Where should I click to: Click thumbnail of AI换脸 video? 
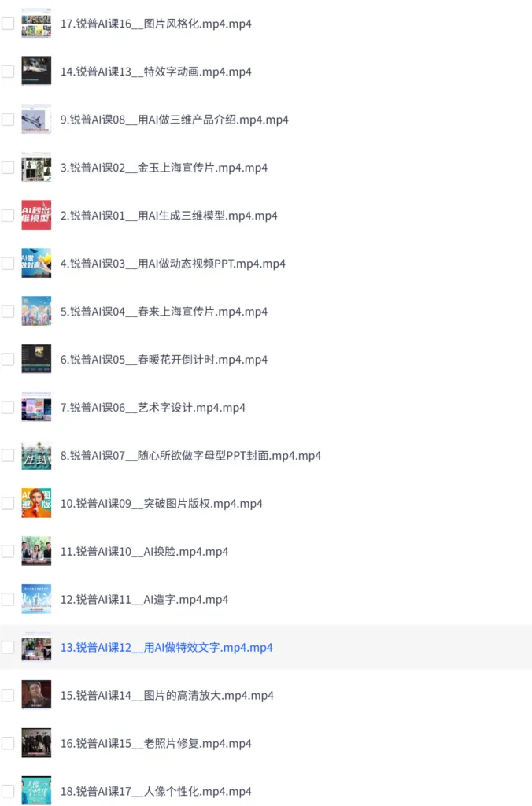36,551
